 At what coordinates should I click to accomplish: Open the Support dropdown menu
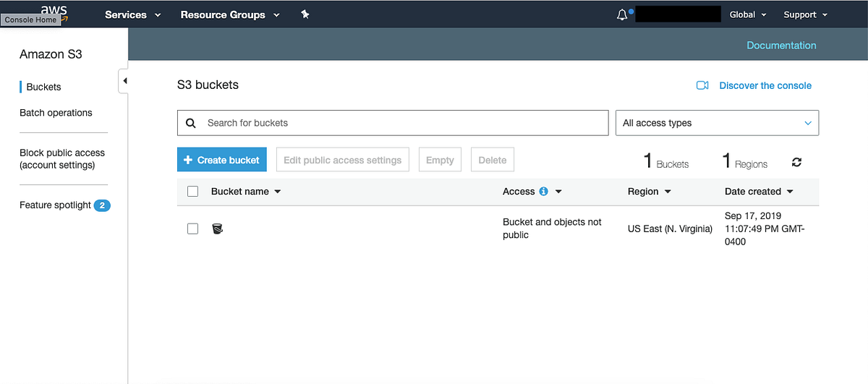805,14
